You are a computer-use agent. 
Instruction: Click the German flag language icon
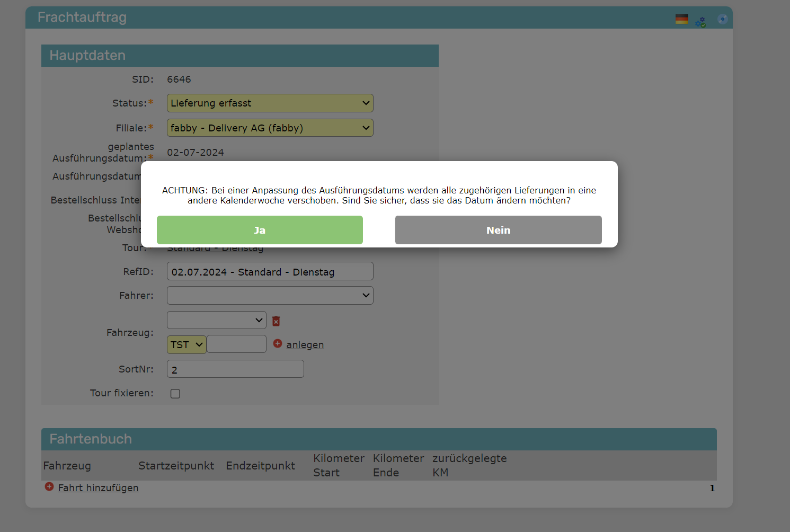(x=681, y=19)
